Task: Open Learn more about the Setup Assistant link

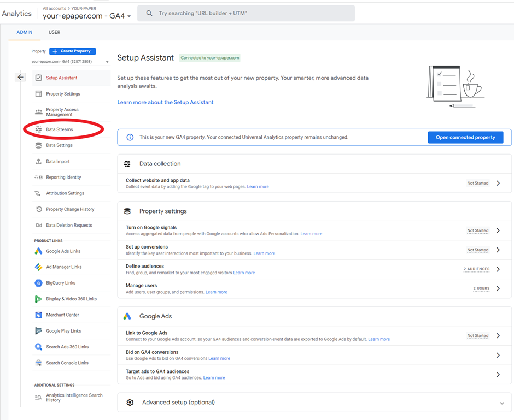Action: [165, 102]
